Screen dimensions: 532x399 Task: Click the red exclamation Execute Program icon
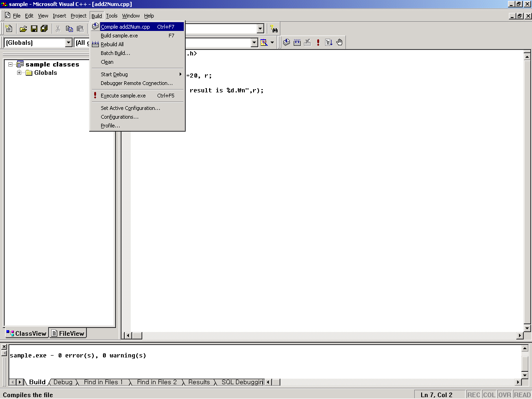click(x=318, y=42)
